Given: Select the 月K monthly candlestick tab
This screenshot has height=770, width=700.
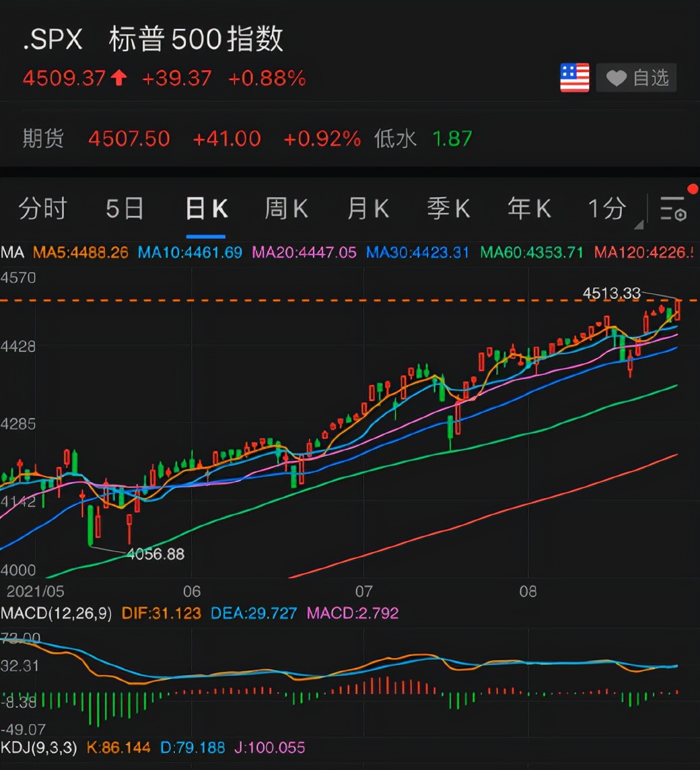Looking at the screenshot, I should click(x=368, y=209).
